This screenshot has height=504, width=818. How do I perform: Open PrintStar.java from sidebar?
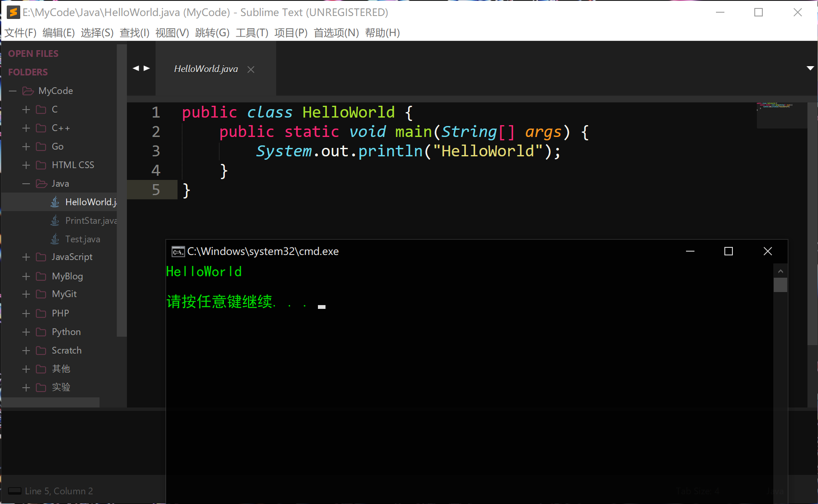(91, 220)
